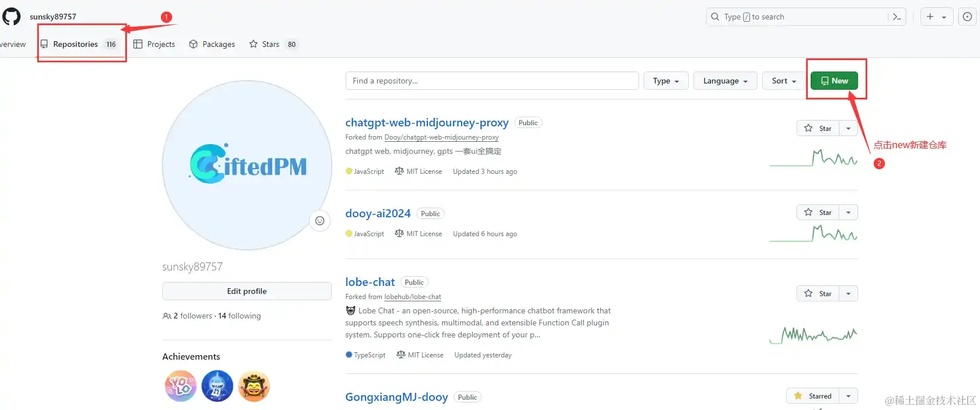This screenshot has height=410, width=980.
Task: Click the plus create-new icon in header
Action: click(x=930, y=17)
